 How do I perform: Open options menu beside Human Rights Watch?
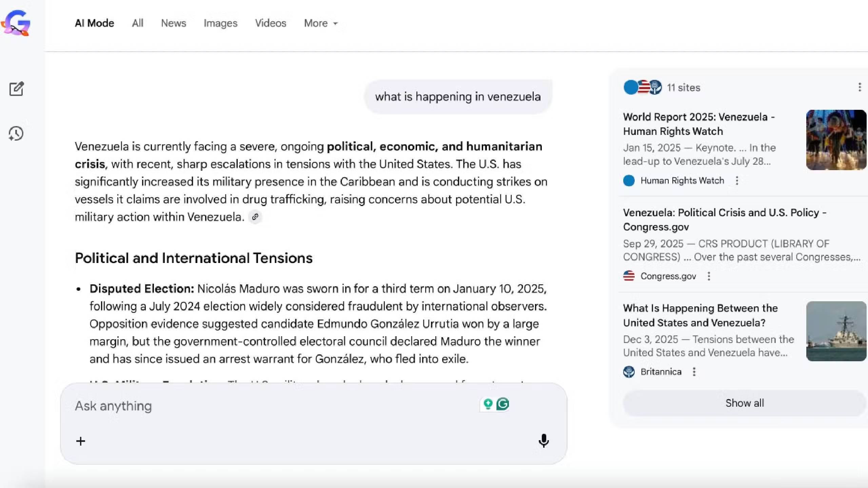[x=737, y=181]
